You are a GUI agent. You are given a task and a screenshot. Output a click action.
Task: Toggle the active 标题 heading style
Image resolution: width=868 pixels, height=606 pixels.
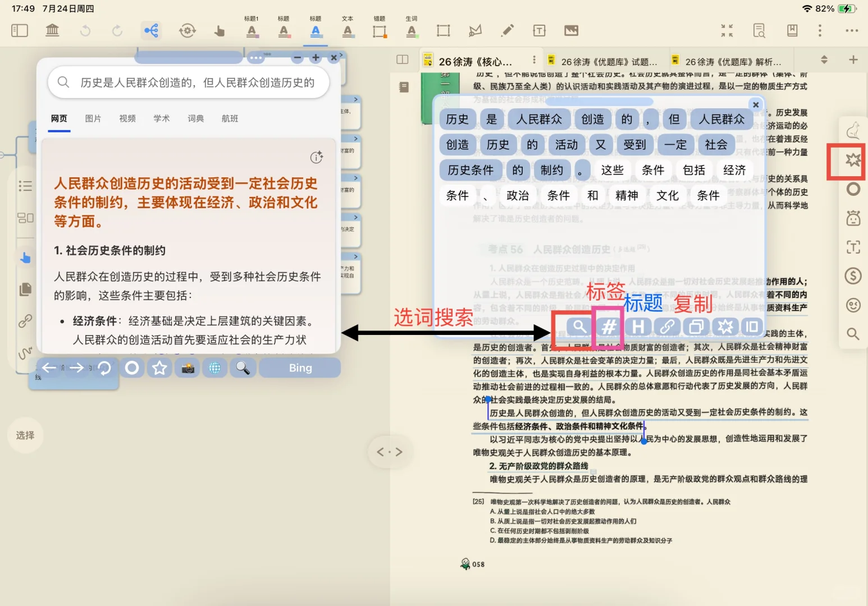click(x=316, y=30)
